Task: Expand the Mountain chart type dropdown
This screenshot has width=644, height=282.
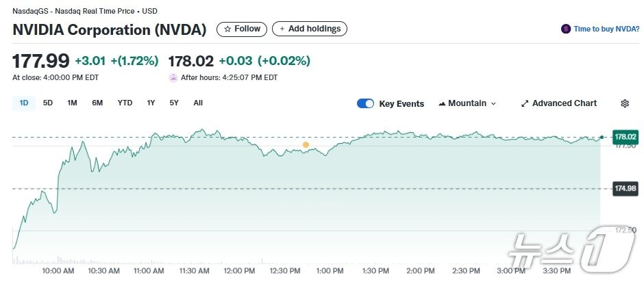Action: point(493,104)
